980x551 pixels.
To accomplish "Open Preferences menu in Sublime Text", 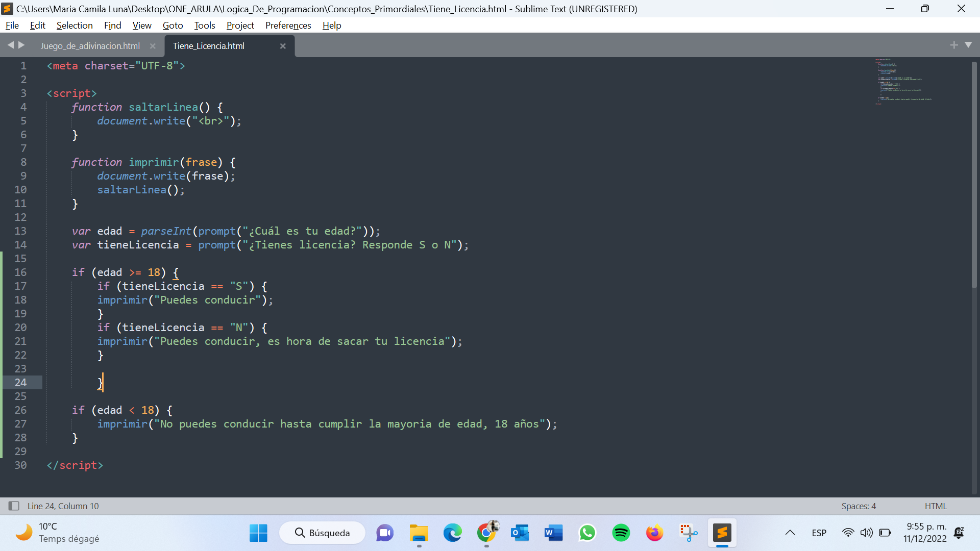I will (287, 25).
